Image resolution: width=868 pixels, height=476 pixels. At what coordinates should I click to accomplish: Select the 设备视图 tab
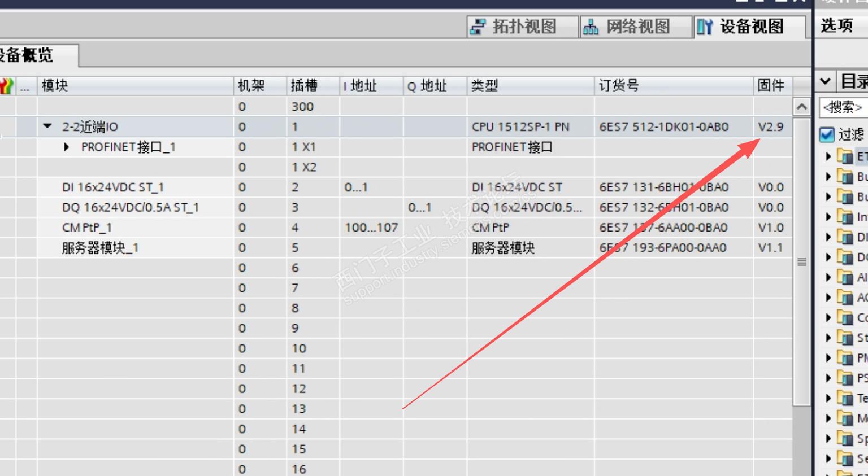point(749,27)
